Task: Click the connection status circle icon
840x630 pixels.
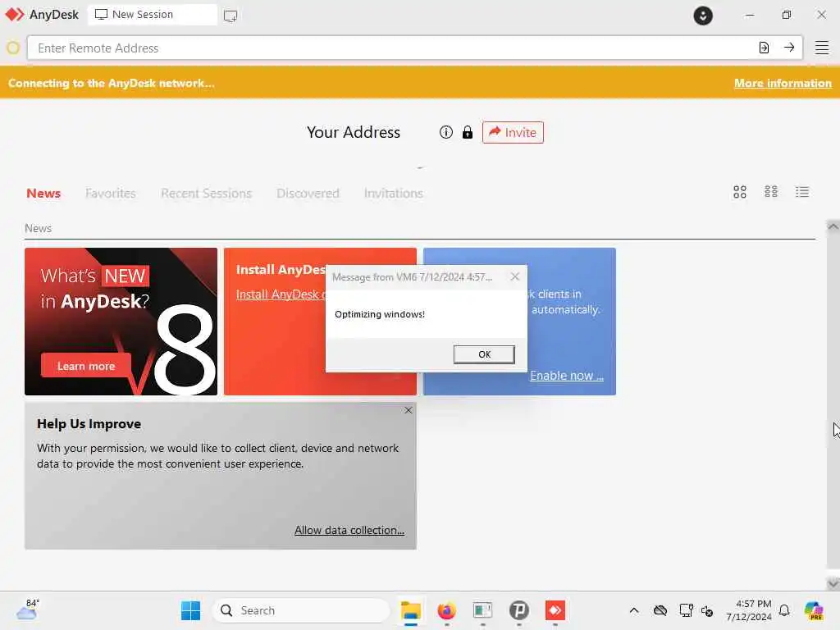Action: 13,48
